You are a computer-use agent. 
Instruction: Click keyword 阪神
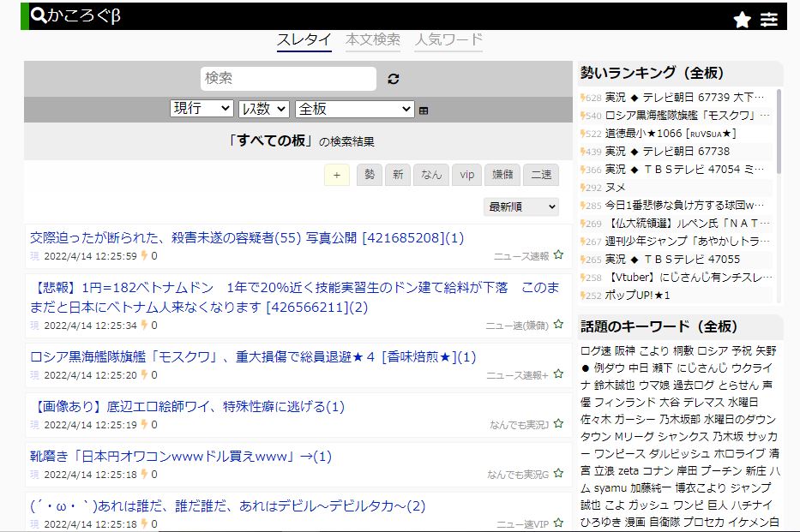coord(624,350)
